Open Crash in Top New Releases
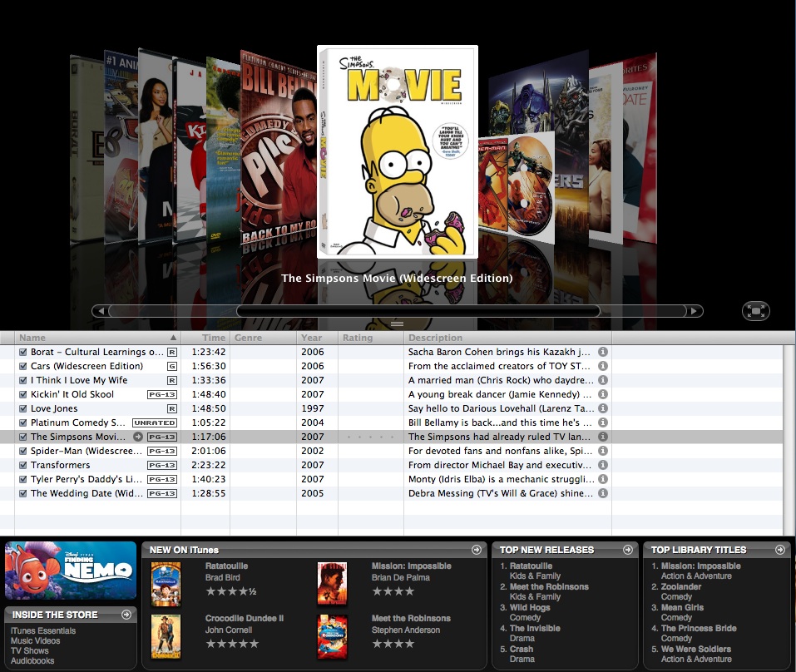 coord(522,649)
